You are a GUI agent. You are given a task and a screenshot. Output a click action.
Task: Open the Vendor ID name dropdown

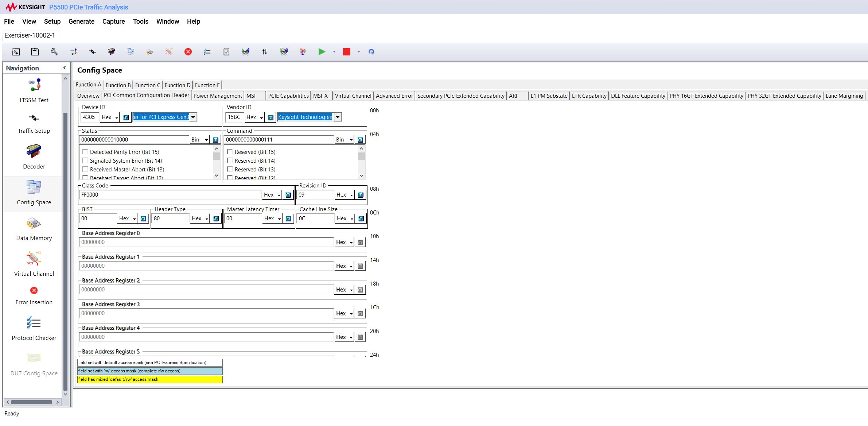[x=338, y=117]
